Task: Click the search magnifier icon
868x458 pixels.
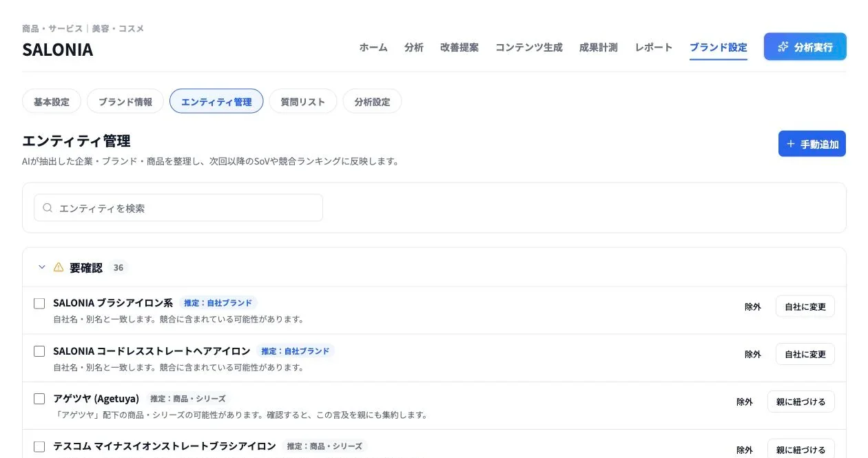Action: 48,207
